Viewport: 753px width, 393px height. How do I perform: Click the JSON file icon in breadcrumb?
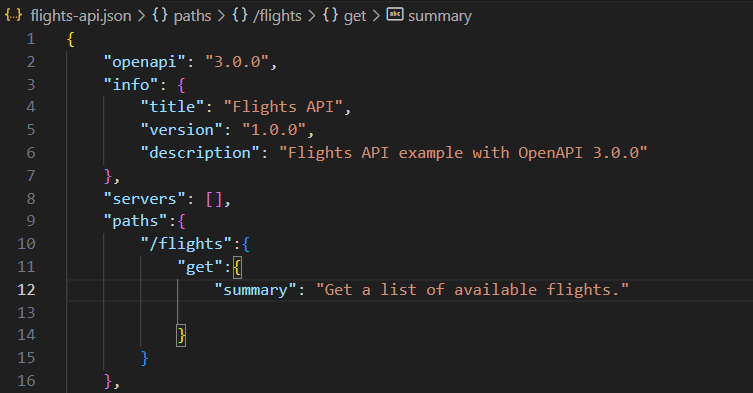[x=13, y=15]
